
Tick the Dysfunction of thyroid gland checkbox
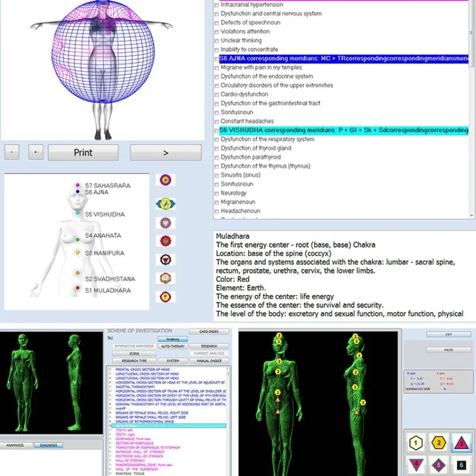point(217,149)
